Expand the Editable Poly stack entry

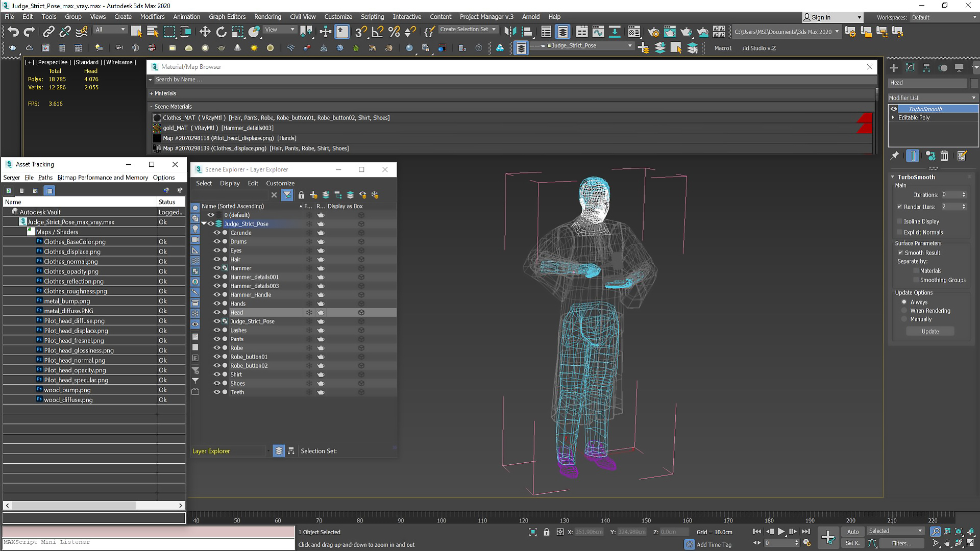[893, 117]
